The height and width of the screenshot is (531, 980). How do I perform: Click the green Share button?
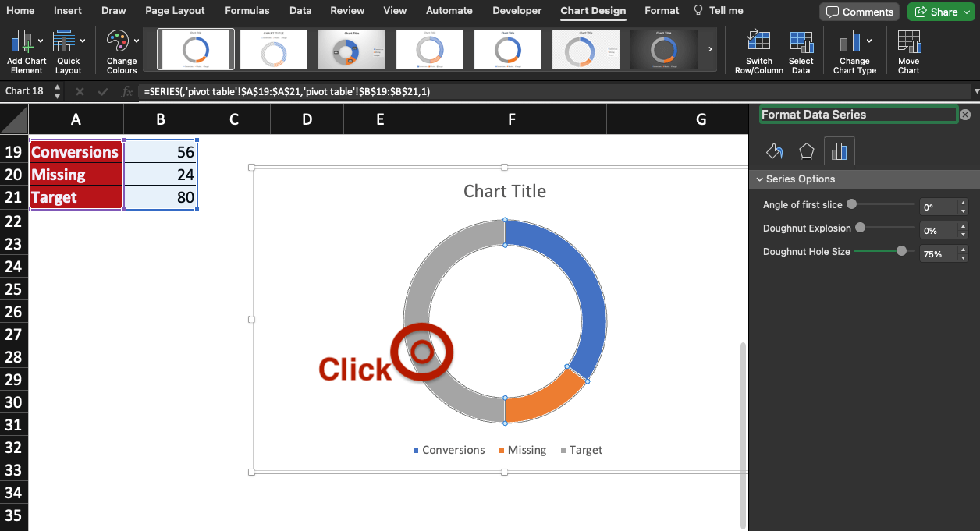tap(940, 12)
